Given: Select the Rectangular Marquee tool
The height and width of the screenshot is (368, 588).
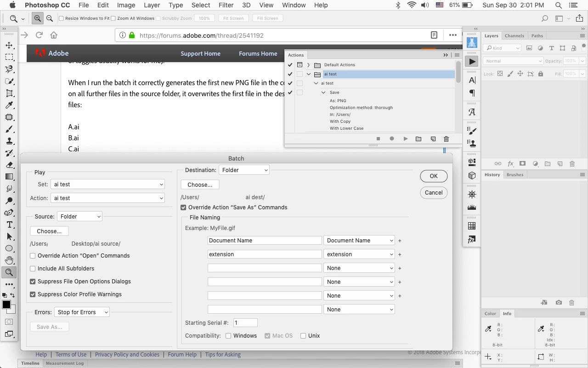Looking at the screenshot, I should pyautogui.click(x=9, y=57).
